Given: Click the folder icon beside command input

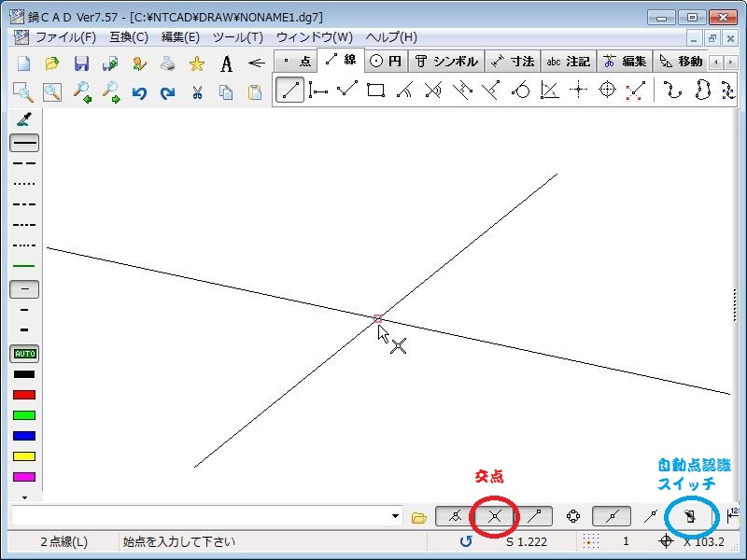Looking at the screenshot, I should pos(418,517).
